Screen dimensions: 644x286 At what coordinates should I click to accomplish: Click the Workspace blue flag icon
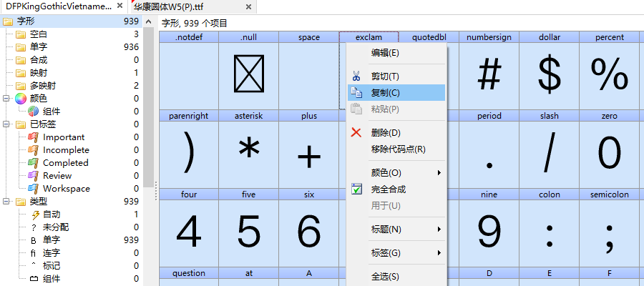click(33, 189)
